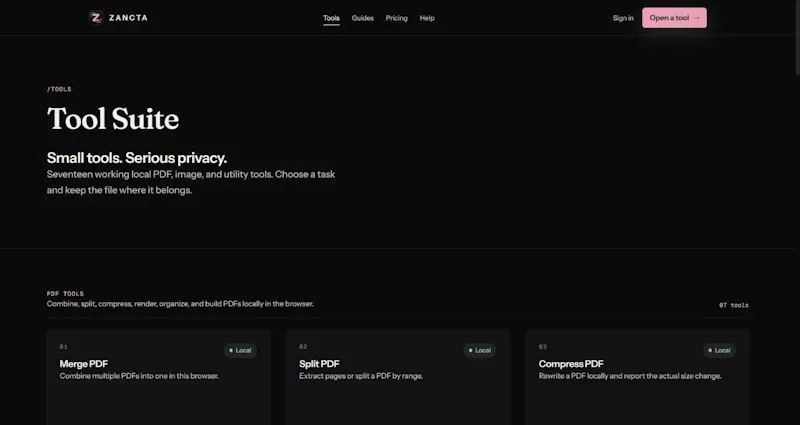This screenshot has width=800, height=425.
Task: Open the Compress PDF tool card
Action: (x=637, y=378)
